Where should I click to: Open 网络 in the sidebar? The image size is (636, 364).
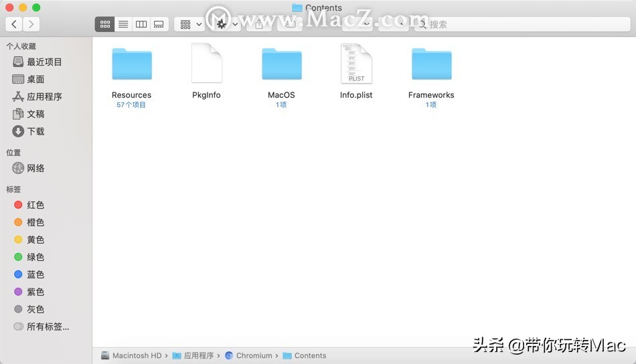click(x=28, y=168)
